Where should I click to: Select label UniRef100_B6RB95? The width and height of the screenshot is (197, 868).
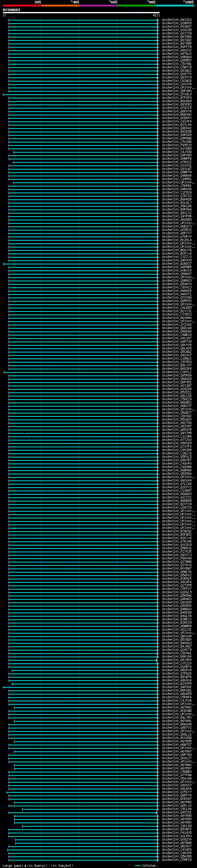(x=176, y=501)
